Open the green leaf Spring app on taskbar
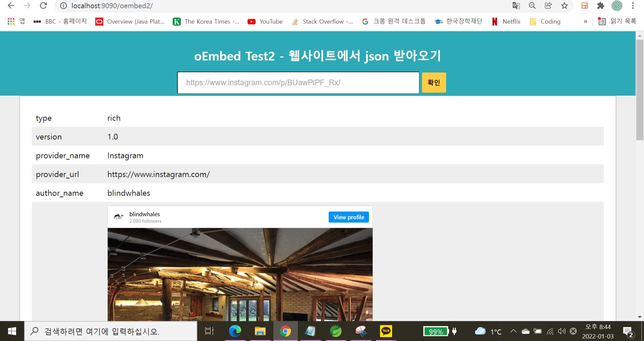 [336, 331]
